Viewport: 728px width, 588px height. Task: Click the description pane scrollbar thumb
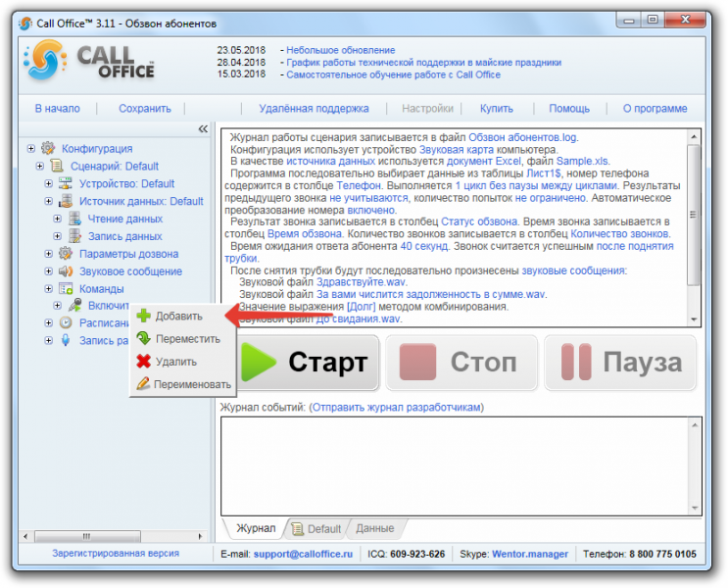pos(693,215)
